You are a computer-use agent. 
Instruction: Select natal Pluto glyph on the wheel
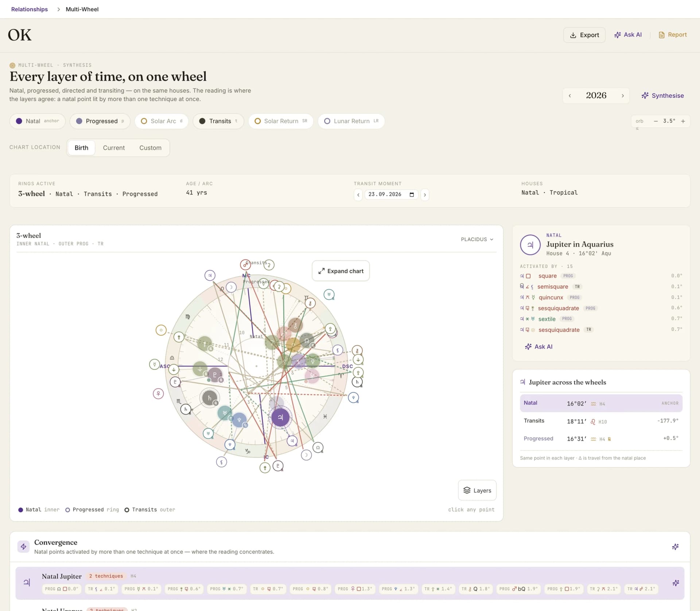pyautogui.click(x=214, y=375)
